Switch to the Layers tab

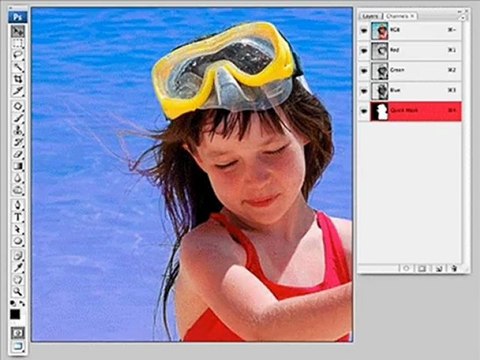coord(371,16)
